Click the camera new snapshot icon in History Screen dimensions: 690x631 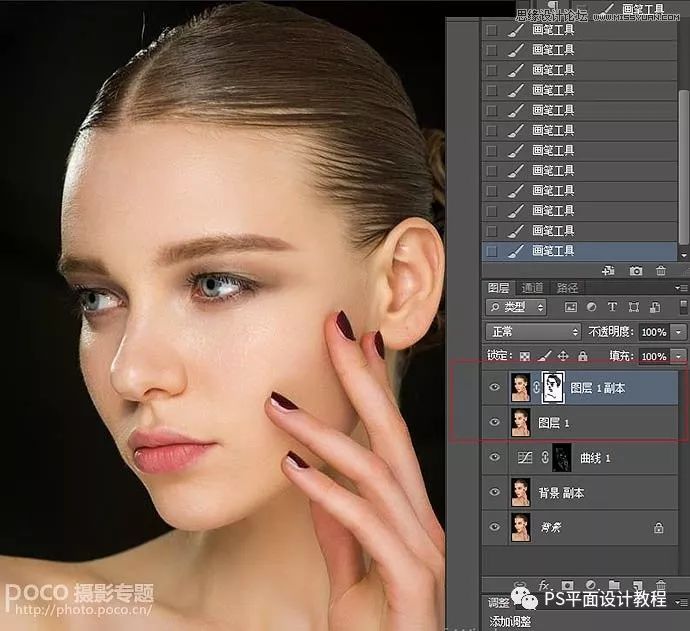tap(636, 271)
